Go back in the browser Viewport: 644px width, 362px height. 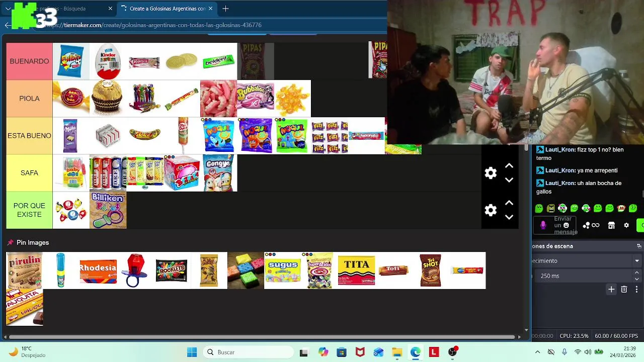pyautogui.click(x=8, y=25)
